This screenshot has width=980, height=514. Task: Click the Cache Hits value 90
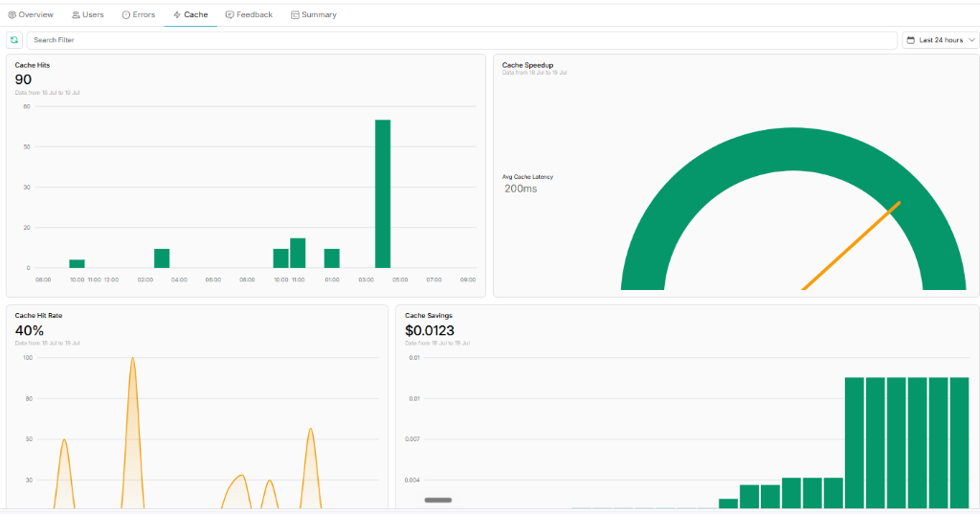coord(23,80)
